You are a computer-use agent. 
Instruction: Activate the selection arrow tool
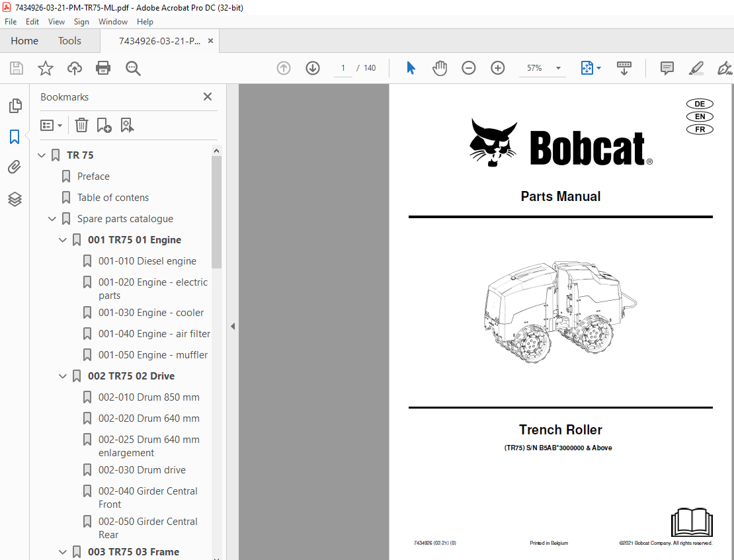(x=411, y=68)
